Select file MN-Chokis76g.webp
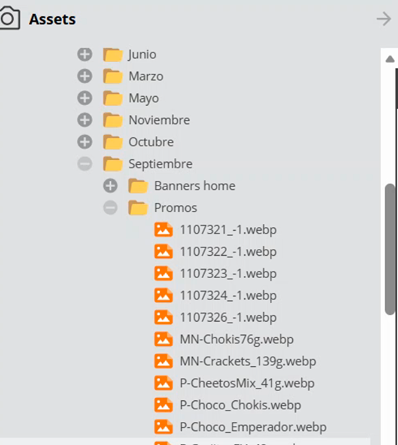 (237, 340)
